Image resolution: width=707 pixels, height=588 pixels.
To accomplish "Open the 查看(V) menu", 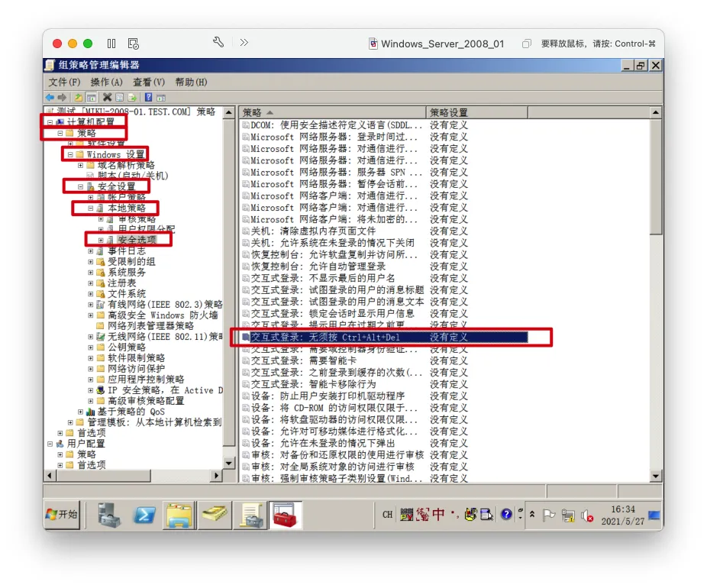I will pos(149,82).
